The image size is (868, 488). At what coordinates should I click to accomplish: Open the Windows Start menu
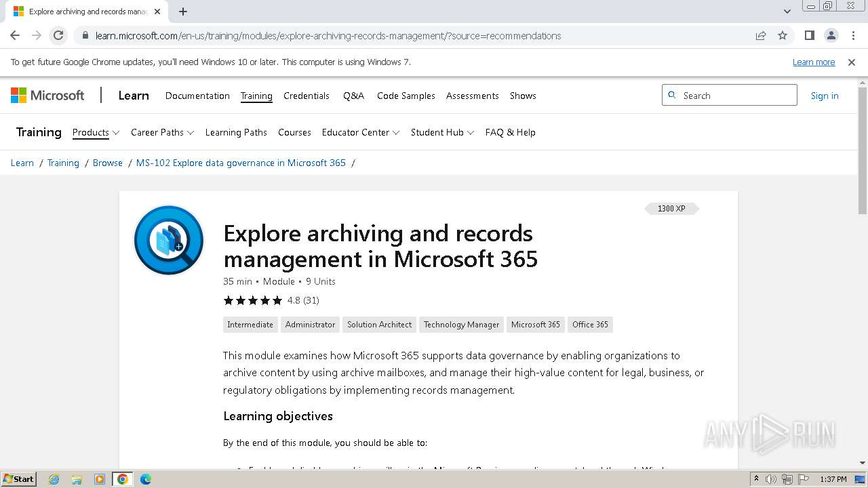pos(19,479)
